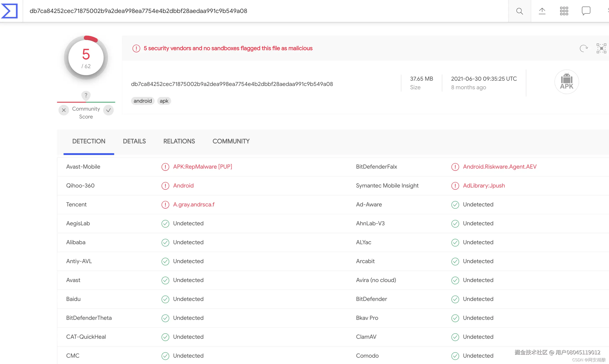Click the Undetected result for BitDefender
Screen dimensions: 609x364
coord(478,299)
